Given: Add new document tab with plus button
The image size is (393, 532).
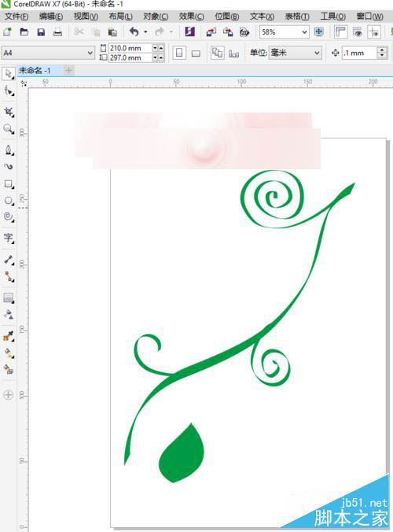Looking at the screenshot, I should coord(68,71).
